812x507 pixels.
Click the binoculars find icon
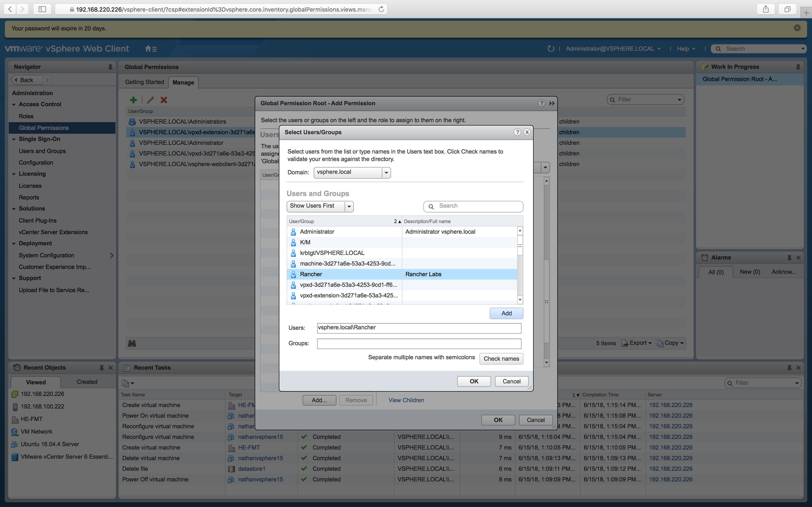[x=132, y=343]
